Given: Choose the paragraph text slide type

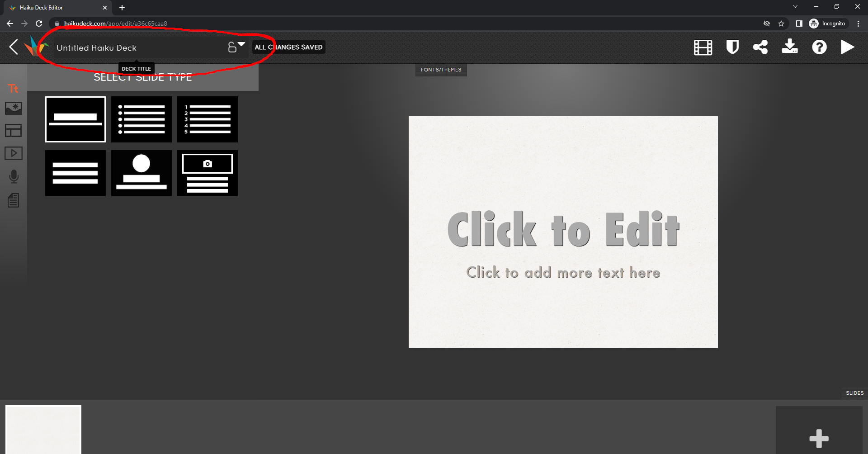Looking at the screenshot, I should 75,173.
